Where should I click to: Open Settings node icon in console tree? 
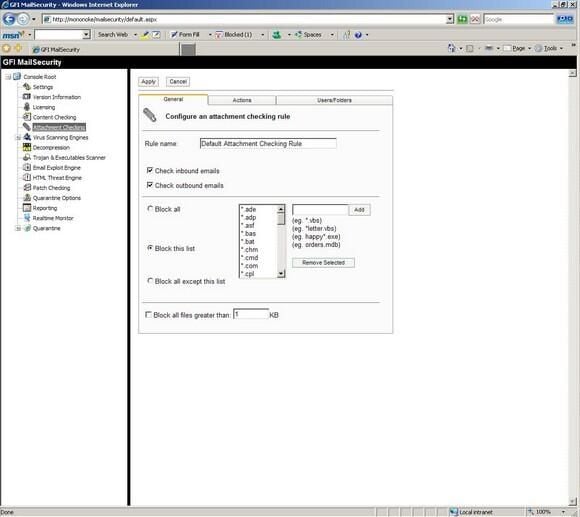click(x=27, y=87)
